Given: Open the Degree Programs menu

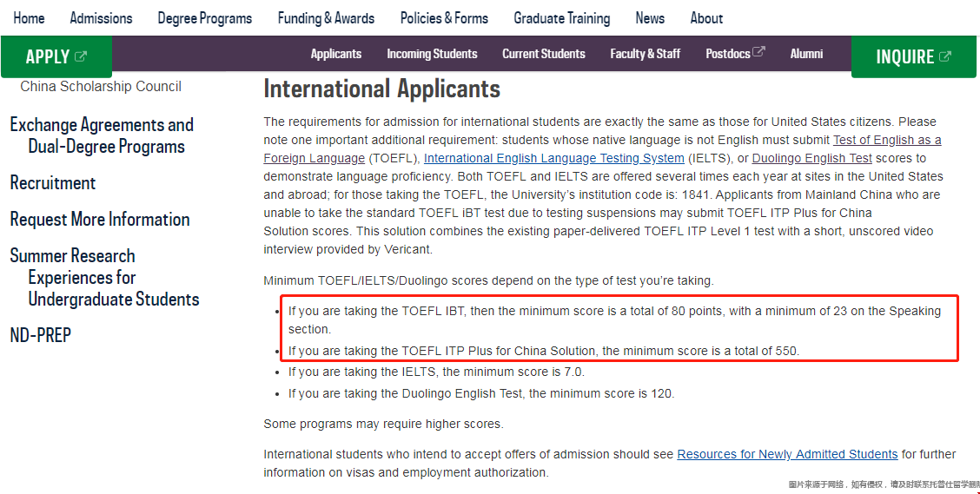Looking at the screenshot, I should 204,18.
